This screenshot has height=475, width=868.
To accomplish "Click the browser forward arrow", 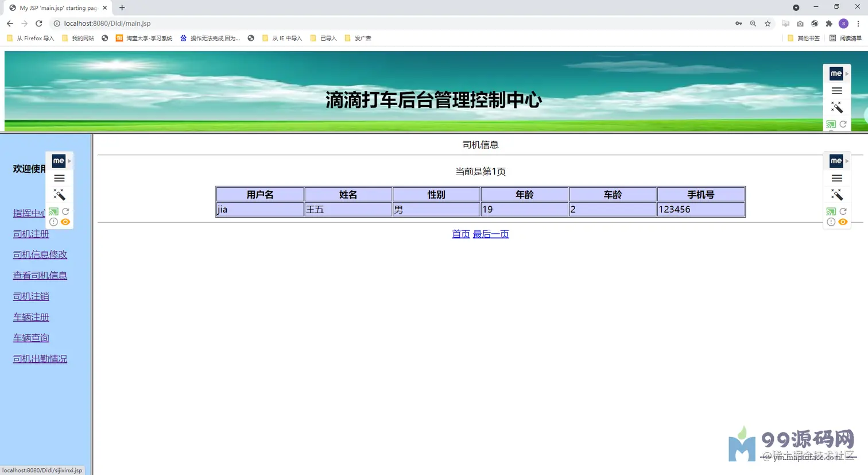I will (x=24, y=24).
